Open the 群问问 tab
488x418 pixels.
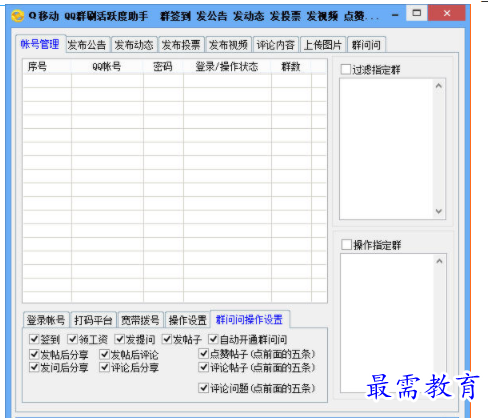click(366, 45)
